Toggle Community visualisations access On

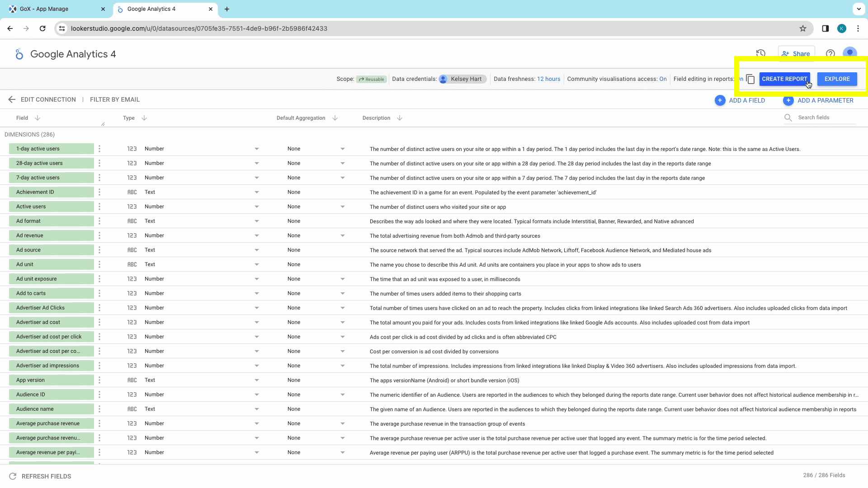tap(663, 79)
